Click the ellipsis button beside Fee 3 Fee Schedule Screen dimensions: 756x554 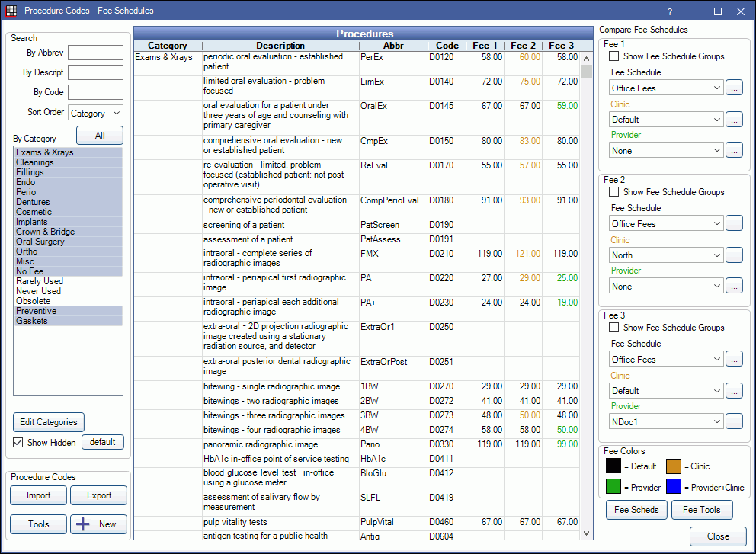coord(733,360)
